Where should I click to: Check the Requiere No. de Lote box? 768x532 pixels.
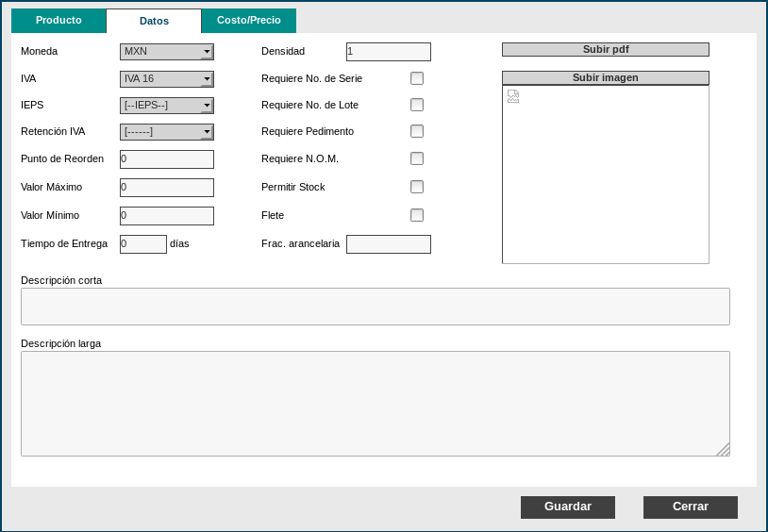[417, 105]
